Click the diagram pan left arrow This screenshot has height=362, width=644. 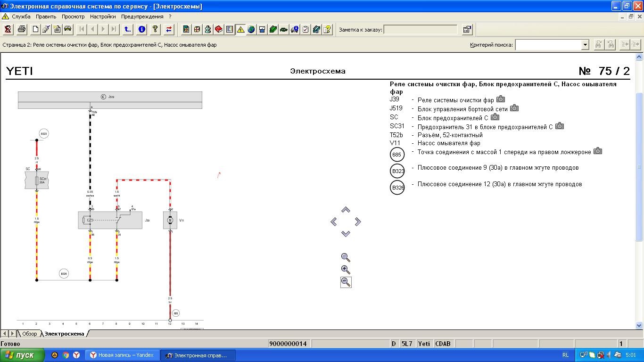(x=334, y=222)
